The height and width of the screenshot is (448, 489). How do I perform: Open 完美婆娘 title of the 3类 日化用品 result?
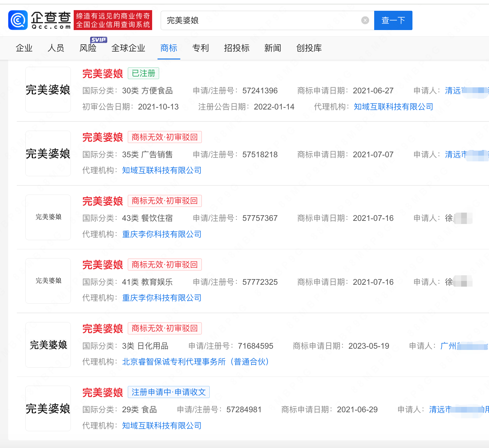click(x=102, y=329)
